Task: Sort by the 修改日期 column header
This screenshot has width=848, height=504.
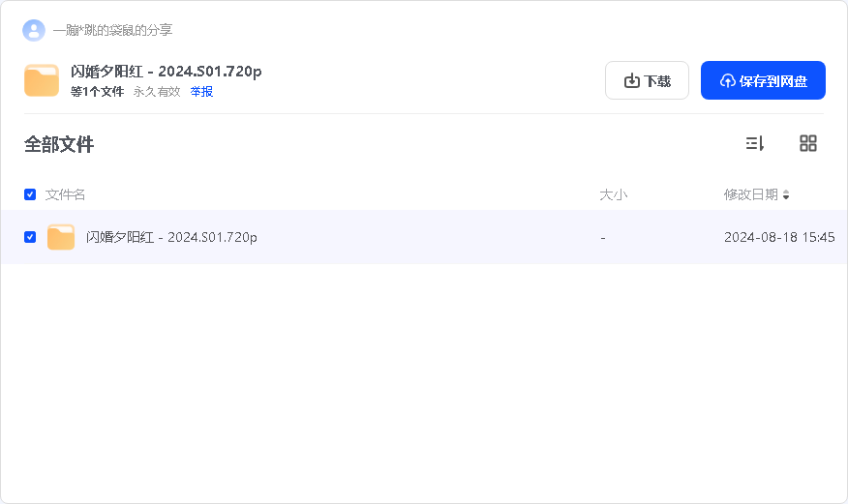Action: coord(750,194)
